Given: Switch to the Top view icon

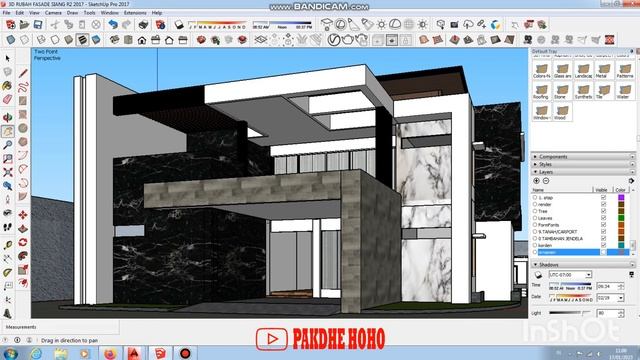Looking at the screenshot, I should (128, 40).
